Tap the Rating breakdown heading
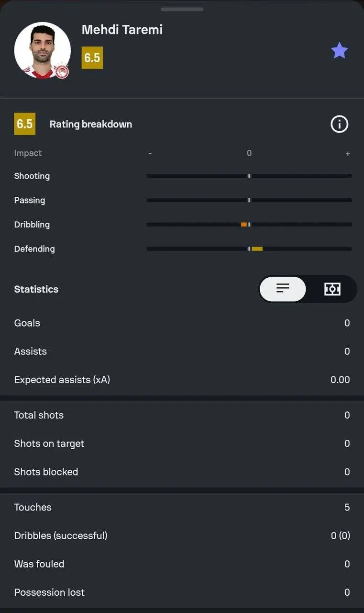This screenshot has height=613, width=364. pos(91,124)
